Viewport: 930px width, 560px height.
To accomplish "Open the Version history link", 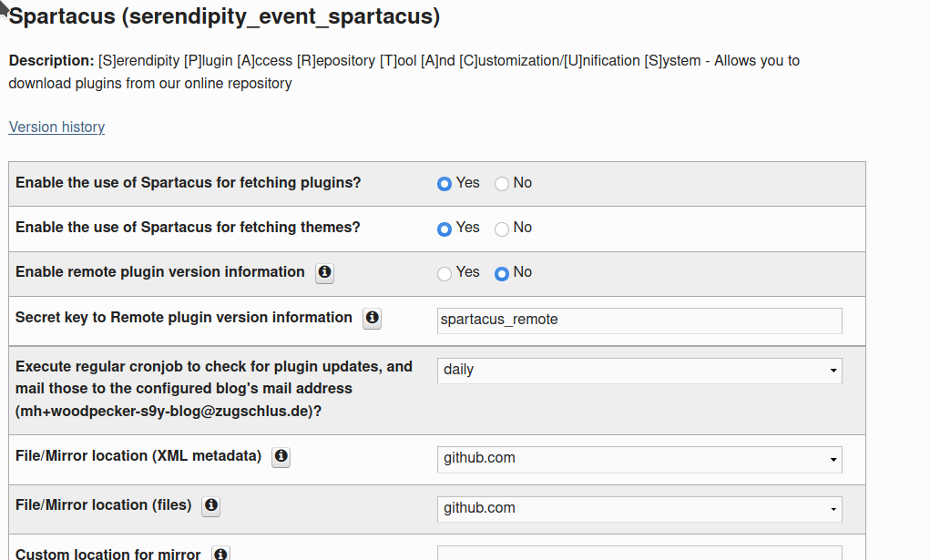I will (56, 127).
